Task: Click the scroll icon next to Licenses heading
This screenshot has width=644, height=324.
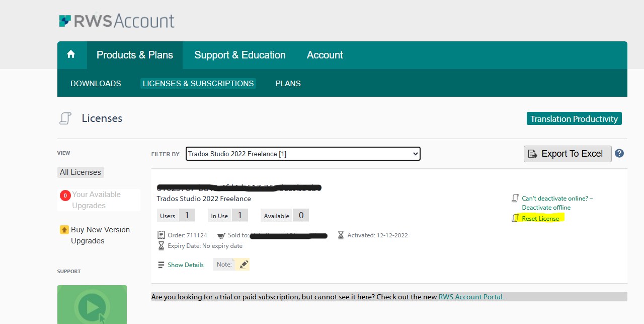Action: pyautogui.click(x=65, y=118)
